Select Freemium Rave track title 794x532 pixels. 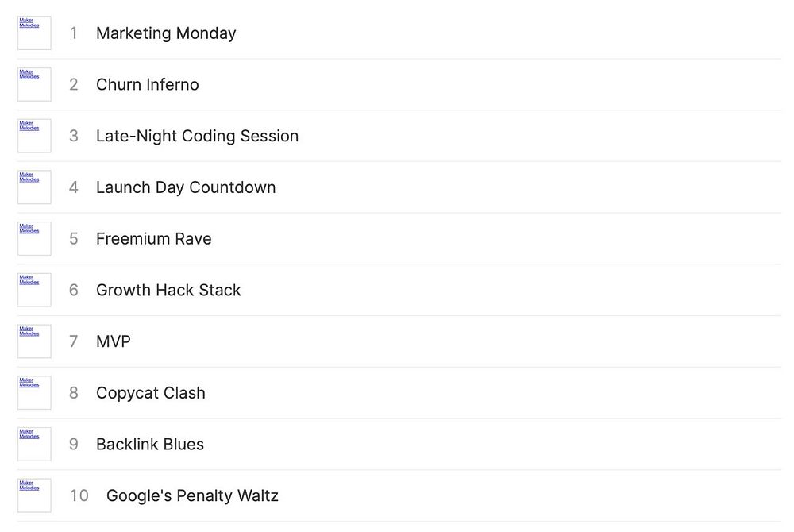pyautogui.click(x=153, y=239)
